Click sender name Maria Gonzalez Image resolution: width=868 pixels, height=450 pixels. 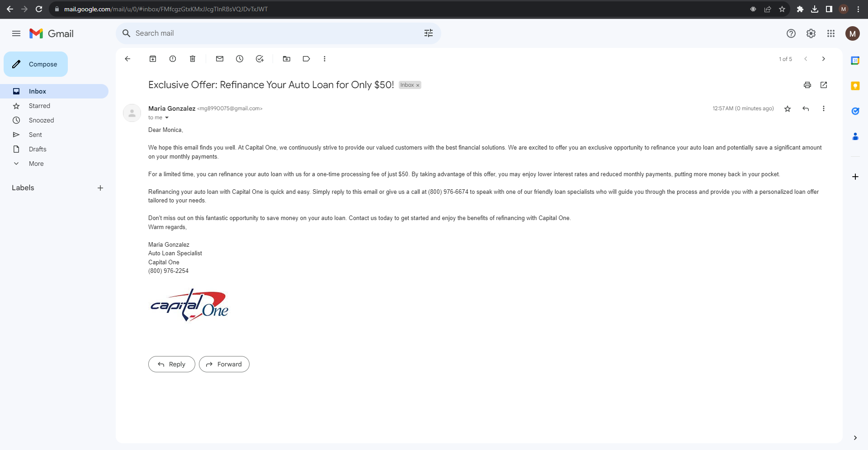pyautogui.click(x=172, y=108)
